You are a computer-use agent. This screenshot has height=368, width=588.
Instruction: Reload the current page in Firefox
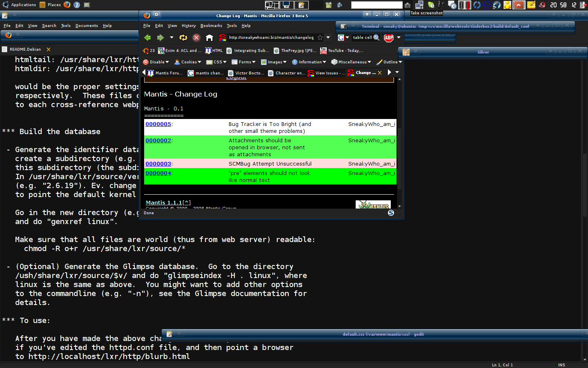[183, 38]
